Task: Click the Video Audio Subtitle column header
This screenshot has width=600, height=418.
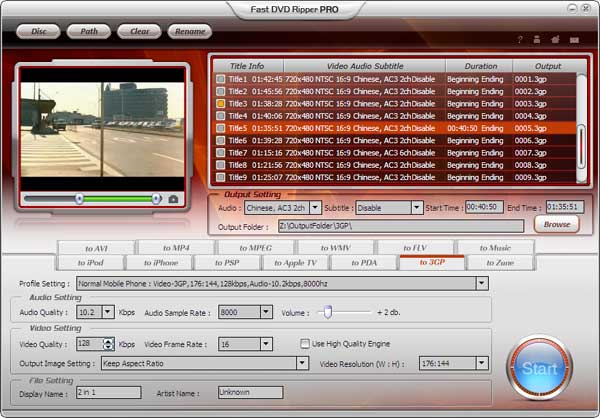Action: 365,66
